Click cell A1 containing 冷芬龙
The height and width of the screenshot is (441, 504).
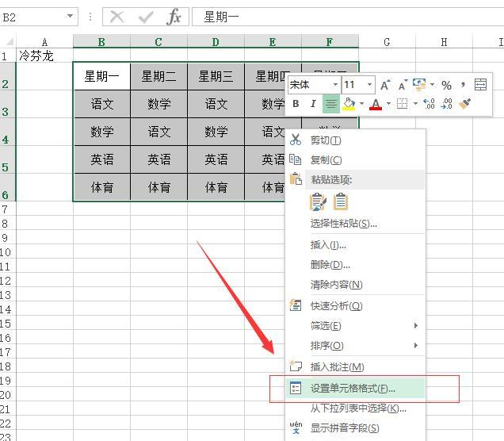44,56
